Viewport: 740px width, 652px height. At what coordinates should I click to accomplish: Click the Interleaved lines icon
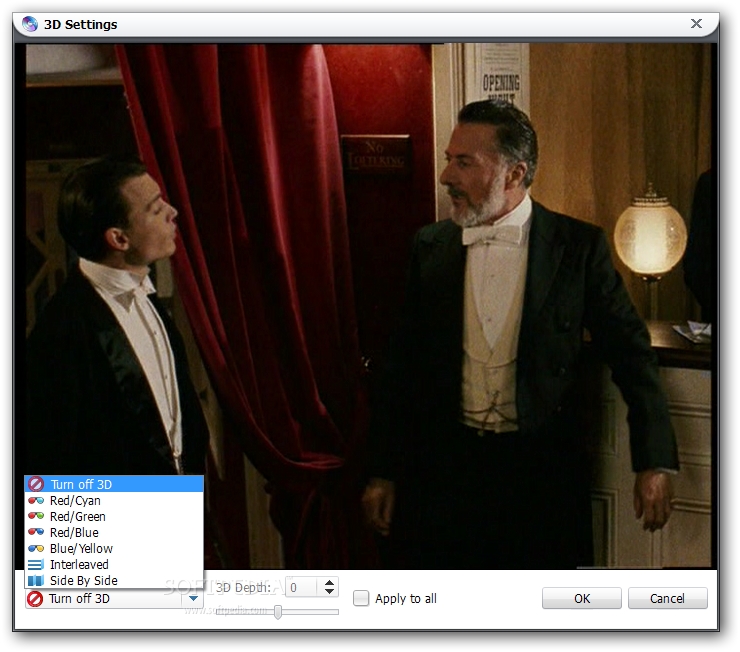coord(36,564)
